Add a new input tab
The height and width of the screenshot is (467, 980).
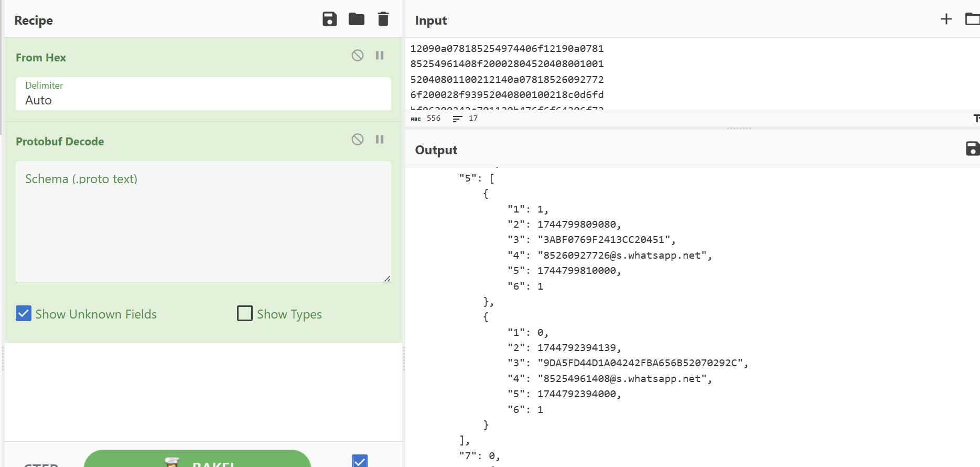click(946, 19)
